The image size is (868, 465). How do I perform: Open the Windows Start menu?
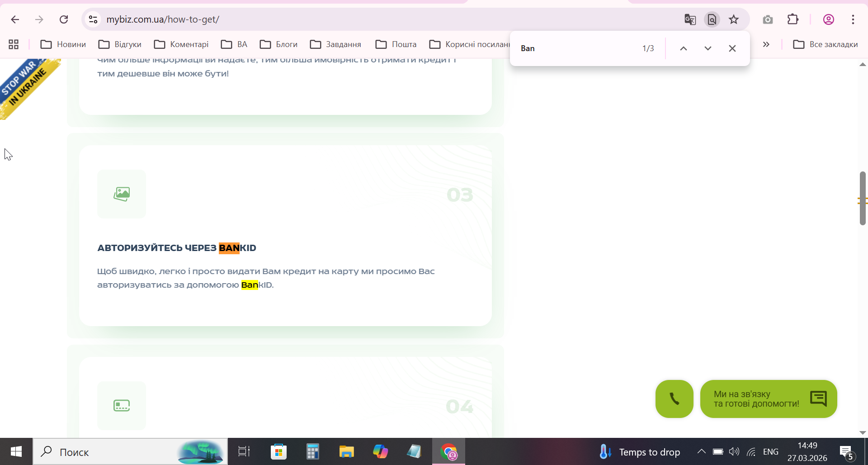pos(16,451)
